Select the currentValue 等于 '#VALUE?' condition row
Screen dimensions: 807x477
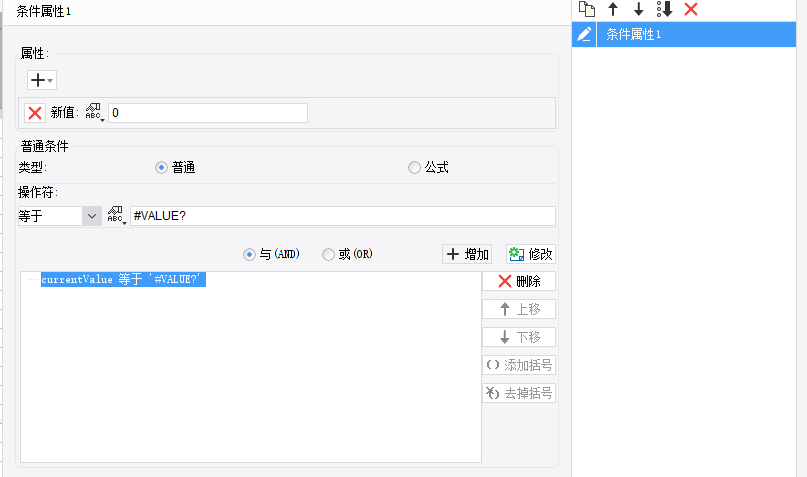123,279
